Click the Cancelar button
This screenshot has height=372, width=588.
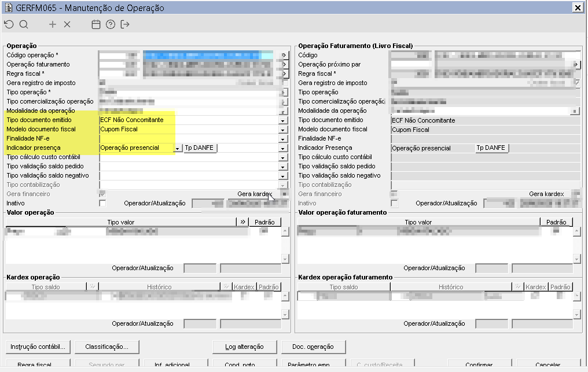click(548, 364)
